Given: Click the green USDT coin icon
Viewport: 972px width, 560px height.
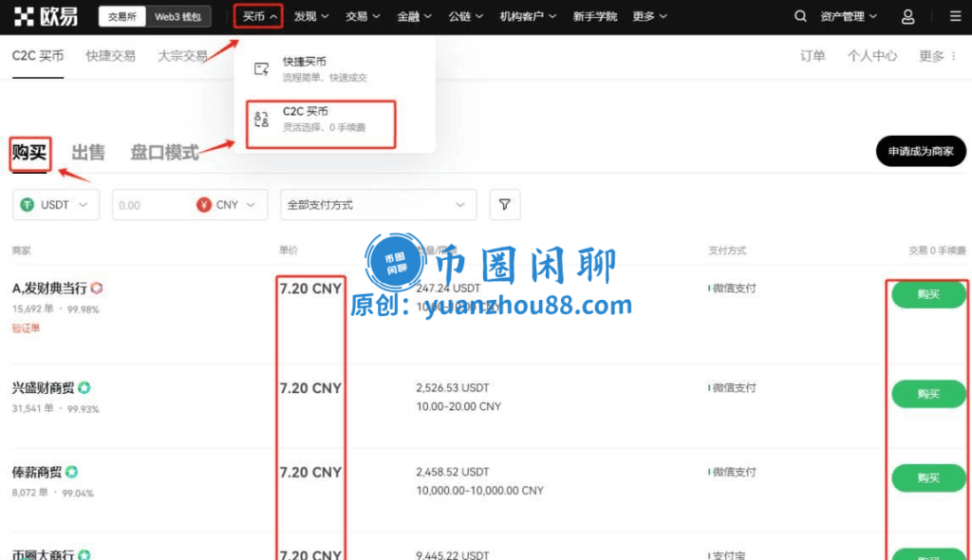Looking at the screenshot, I should (x=27, y=205).
